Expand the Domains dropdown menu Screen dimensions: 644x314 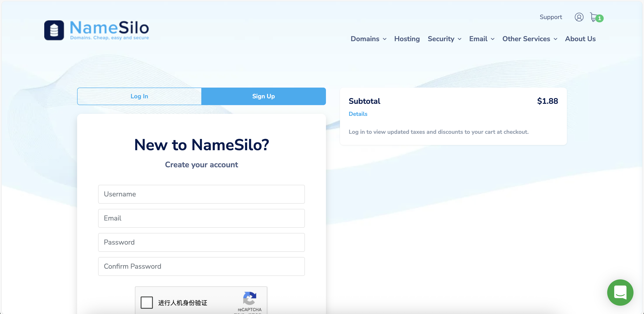pos(368,39)
